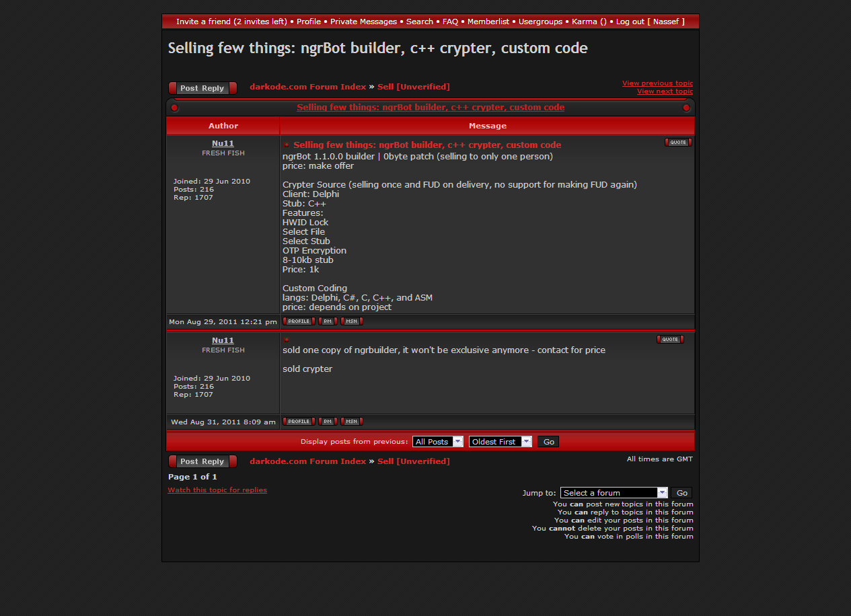Click the Quote icon on first post

[678, 143]
